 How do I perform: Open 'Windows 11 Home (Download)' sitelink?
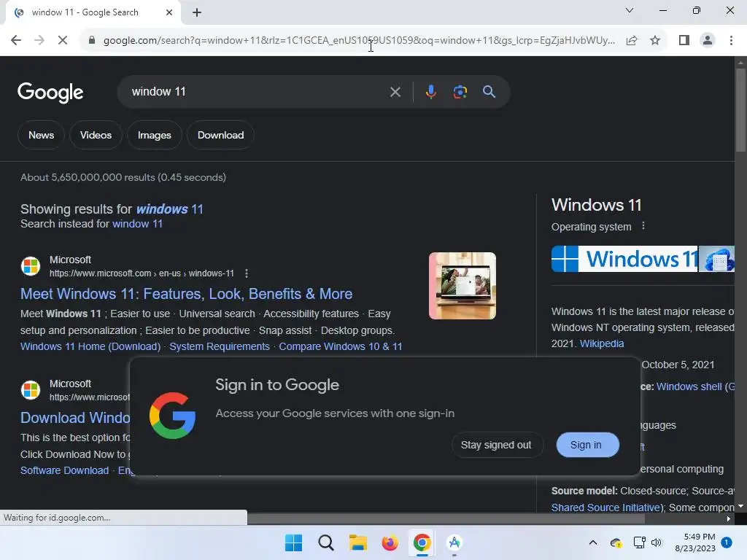tap(90, 346)
